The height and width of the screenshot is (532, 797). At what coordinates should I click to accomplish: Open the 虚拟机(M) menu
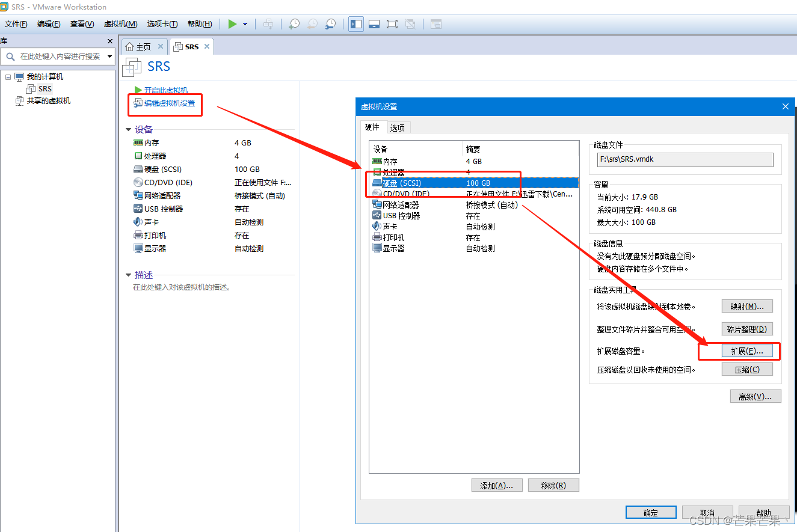pos(121,24)
